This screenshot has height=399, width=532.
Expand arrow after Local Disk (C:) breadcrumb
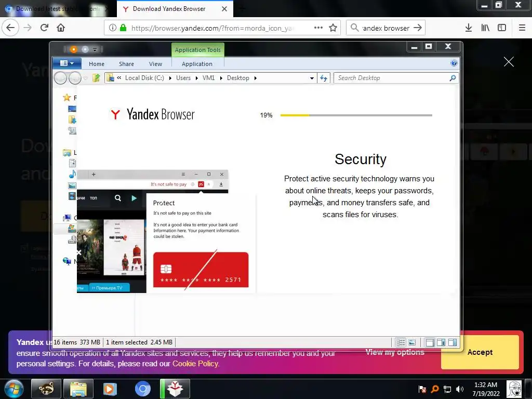(170, 78)
